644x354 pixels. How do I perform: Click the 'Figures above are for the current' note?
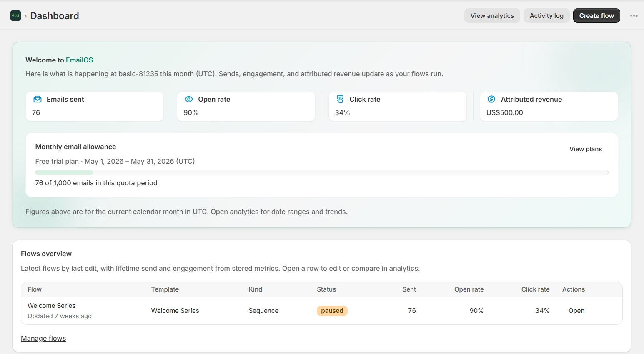tap(186, 212)
